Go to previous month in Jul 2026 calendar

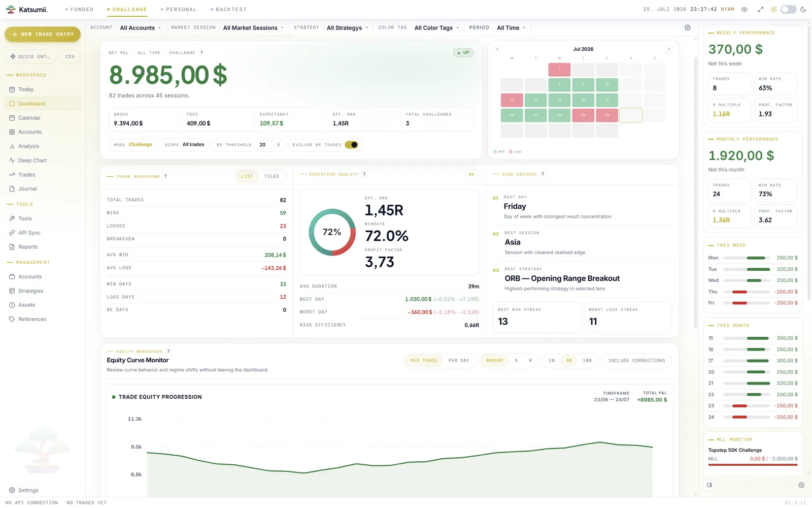pos(497,49)
